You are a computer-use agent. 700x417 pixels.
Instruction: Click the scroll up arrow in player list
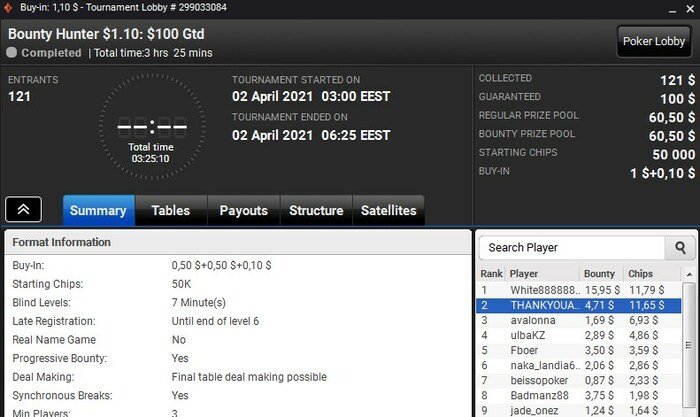[x=689, y=274]
